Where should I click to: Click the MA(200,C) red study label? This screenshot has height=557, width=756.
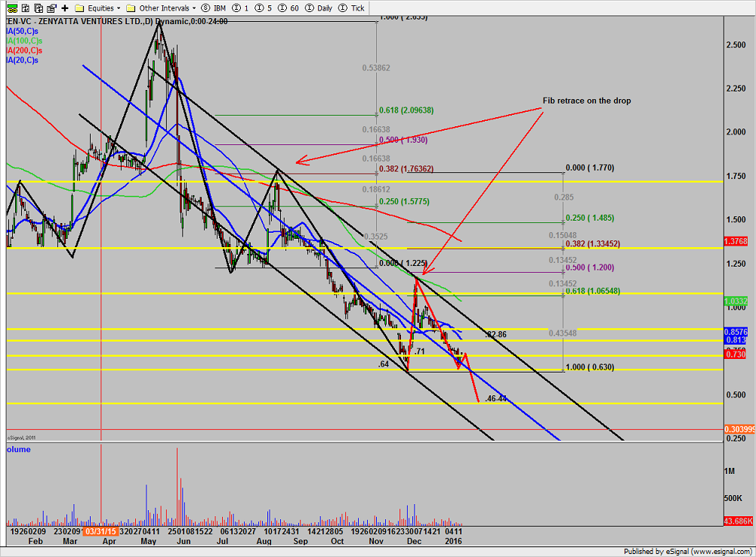click(x=21, y=50)
